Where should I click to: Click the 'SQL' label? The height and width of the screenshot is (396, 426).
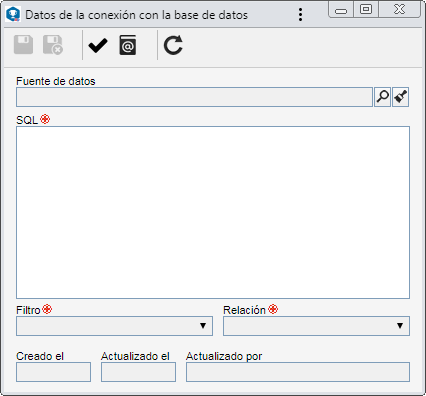(27, 120)
